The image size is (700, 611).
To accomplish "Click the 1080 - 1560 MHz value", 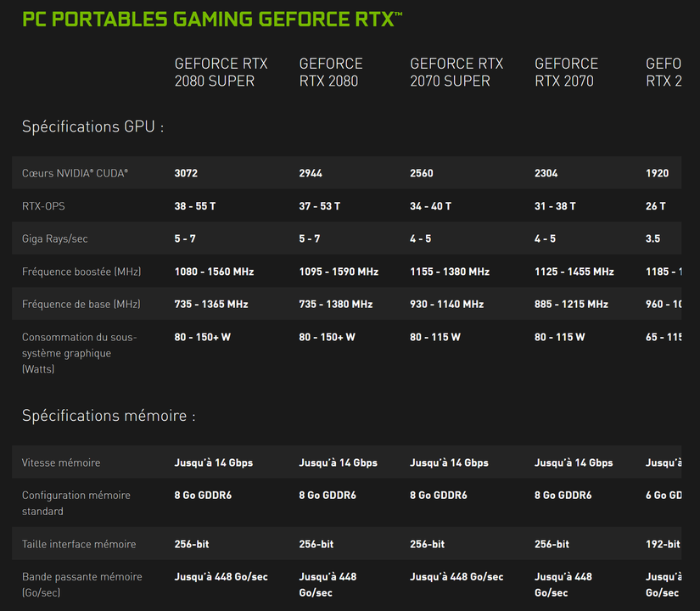I will point(214,272).
